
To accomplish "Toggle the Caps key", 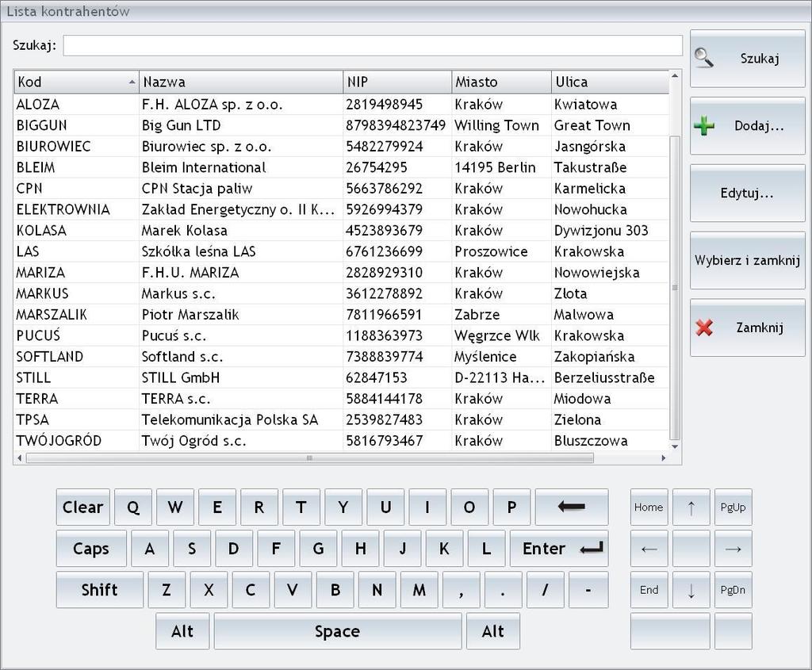I will 91,549.
